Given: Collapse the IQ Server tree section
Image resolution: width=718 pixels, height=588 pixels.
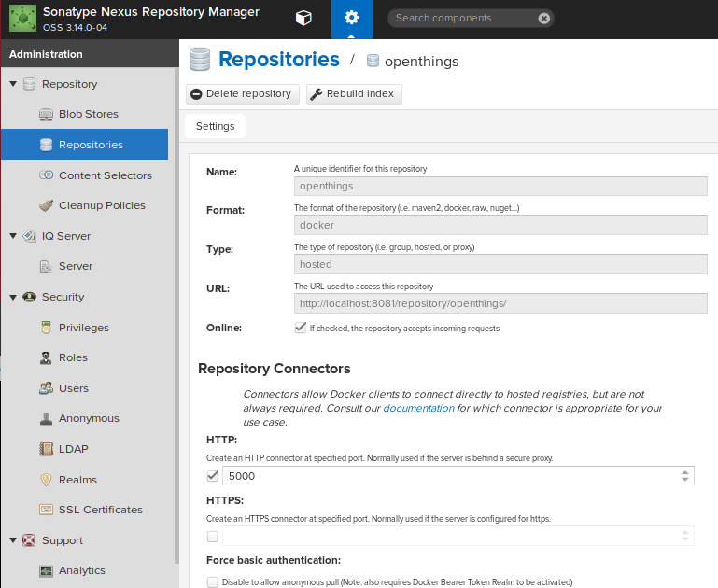Looking at the screenshot, I should tap(13, 236).
